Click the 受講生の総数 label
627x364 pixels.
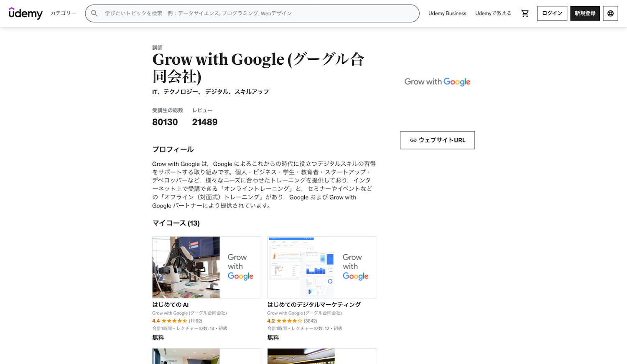click(x=168, y=111)
